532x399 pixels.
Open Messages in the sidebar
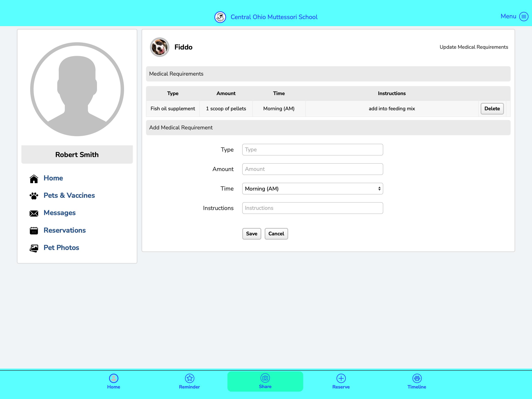point(60,213)
